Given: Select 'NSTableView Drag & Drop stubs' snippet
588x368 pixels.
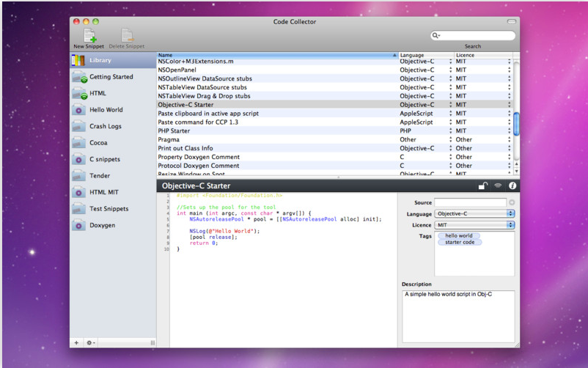Looking at the screenshot, I should click(335, 96).
